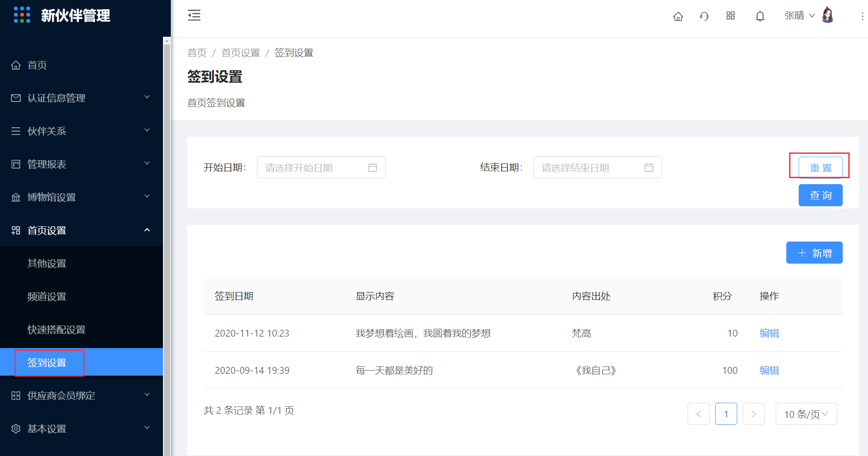This screenshot has width=868, height=456.
Task: Click 首页 in the breadcrumb
Action: pyautogui.click(x=197, y=53)
